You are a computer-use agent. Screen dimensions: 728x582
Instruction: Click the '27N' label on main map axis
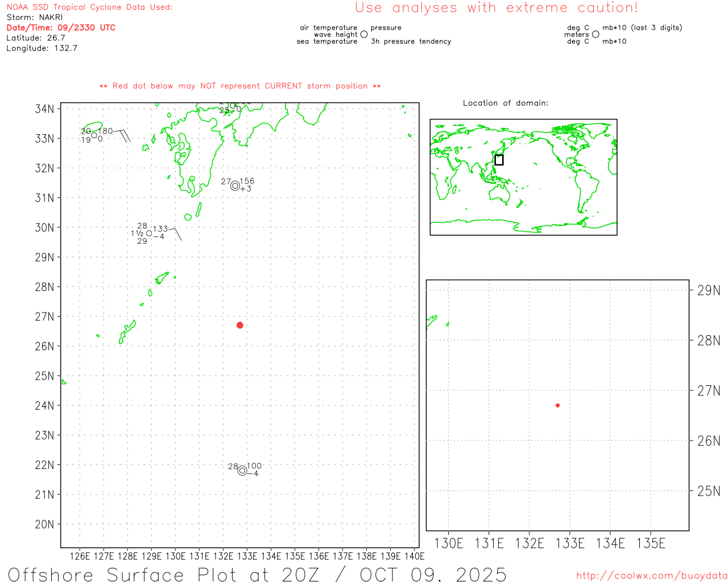click(45, 317)
